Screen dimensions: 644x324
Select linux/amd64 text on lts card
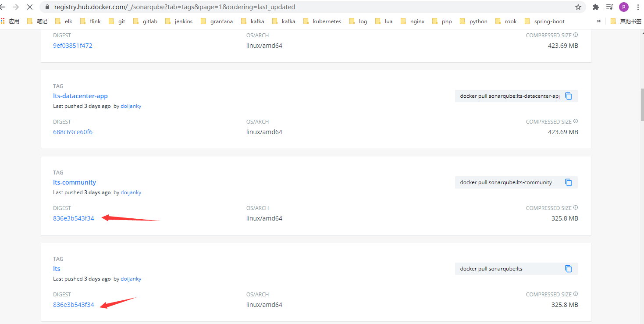[x=264, y=305]
